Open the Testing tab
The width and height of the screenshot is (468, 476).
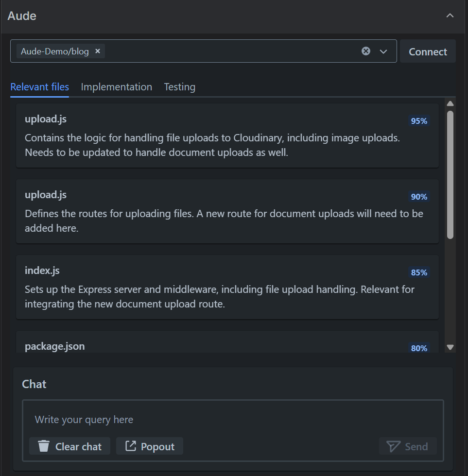[179, 87]
